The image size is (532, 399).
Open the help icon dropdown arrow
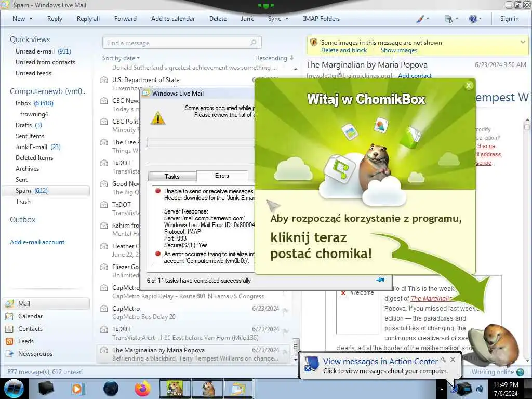(480, 19)
